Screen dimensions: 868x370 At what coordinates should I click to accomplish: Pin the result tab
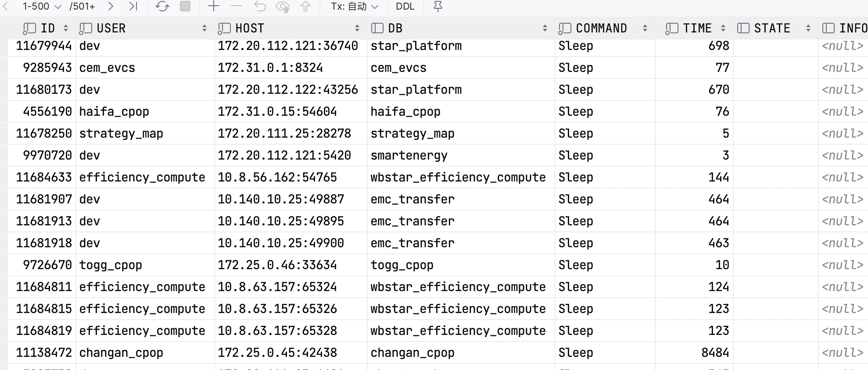438,7
